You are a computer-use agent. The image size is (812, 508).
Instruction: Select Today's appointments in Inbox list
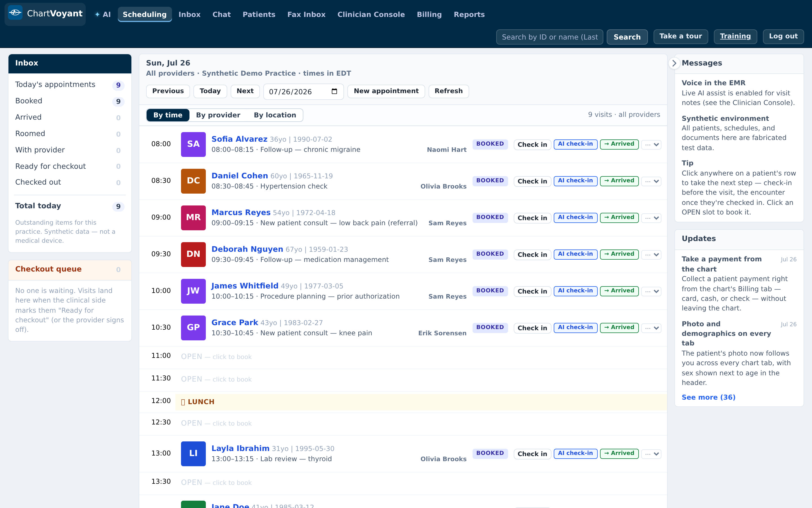(x=70, y=85)
